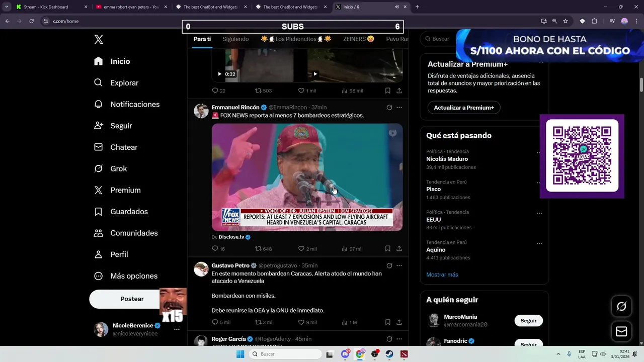
Task: Repost the top post with 503
Action: point(263,90)
